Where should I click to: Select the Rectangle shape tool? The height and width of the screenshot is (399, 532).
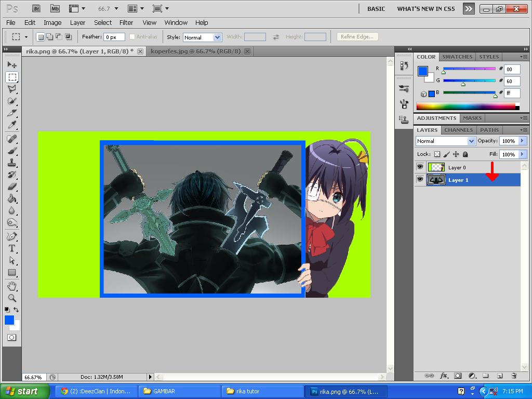pos(12,272)
